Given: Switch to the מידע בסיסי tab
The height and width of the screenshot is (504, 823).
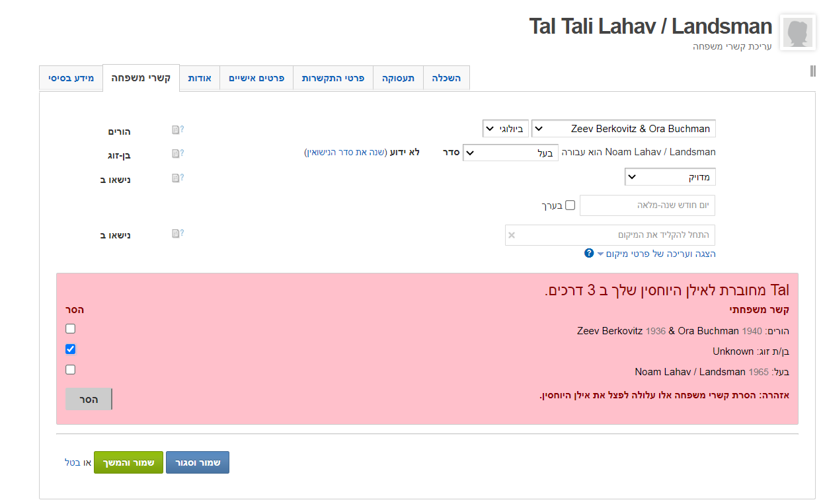Looking at the screenshot, I should [x=71, y=78].
